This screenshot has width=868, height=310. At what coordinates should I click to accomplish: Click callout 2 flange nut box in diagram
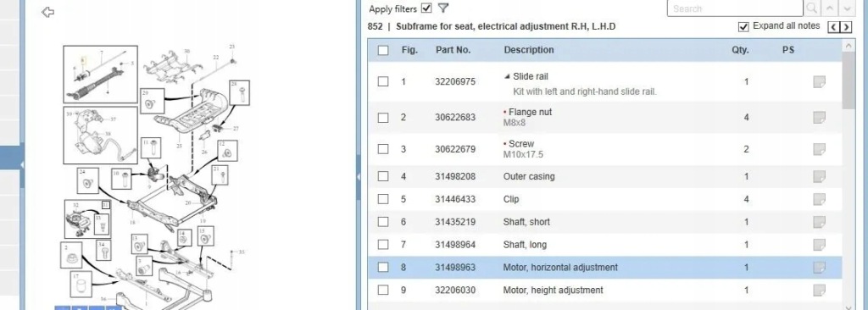71,255
